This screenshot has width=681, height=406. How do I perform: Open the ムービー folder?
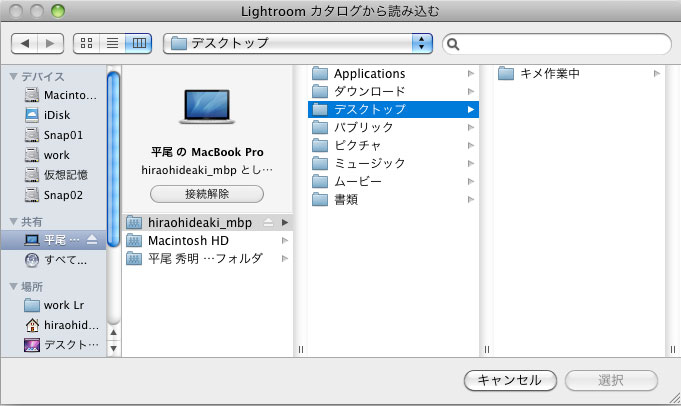pyautogui.click(x=393, y=182)
